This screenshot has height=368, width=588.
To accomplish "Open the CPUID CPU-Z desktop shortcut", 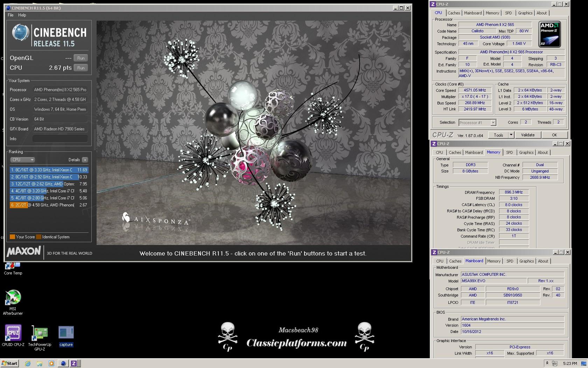I will pyautogui.click(x=13, y=335).
